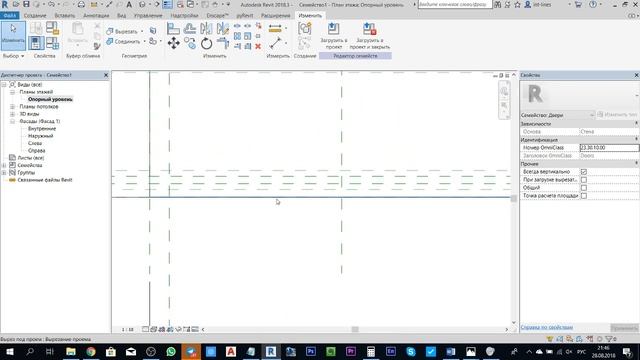The image size is (640, 360).
Task: Open the 'Создание' ribbon tab
Action: click(35, 16)
